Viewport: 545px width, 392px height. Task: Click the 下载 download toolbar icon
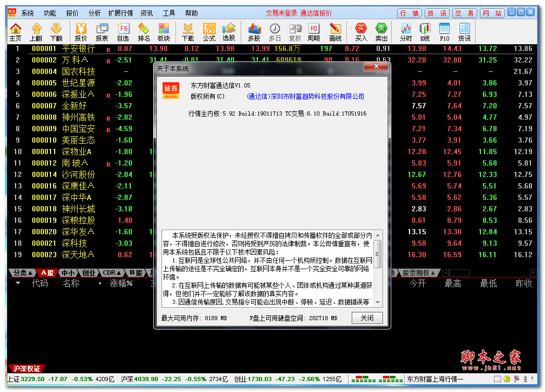(x=188, y=32)
